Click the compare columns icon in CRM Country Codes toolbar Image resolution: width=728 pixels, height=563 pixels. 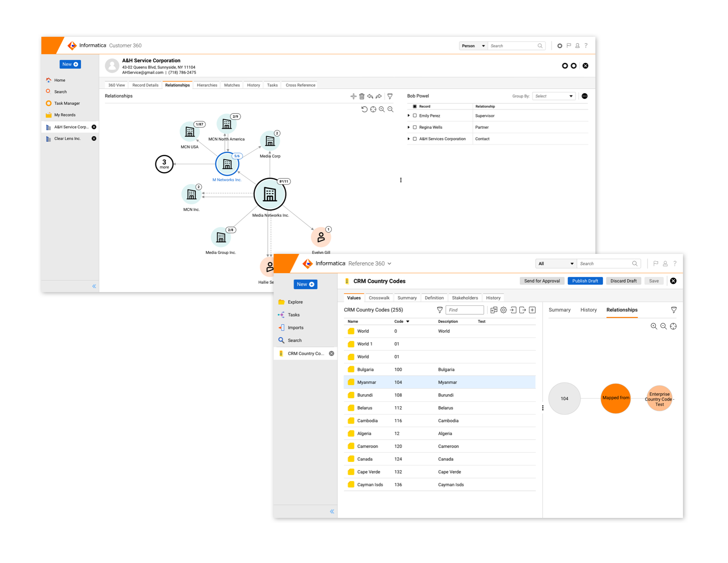click(x=494, y=310)
